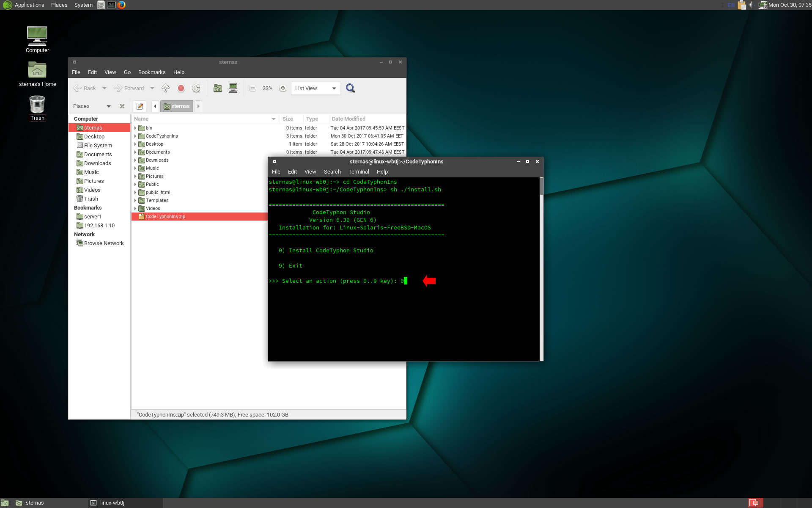The width and height of the screenshot is (812, 508).
Task: Sort by Size column header
Action: pyautogui.click(x=291, y=119)
